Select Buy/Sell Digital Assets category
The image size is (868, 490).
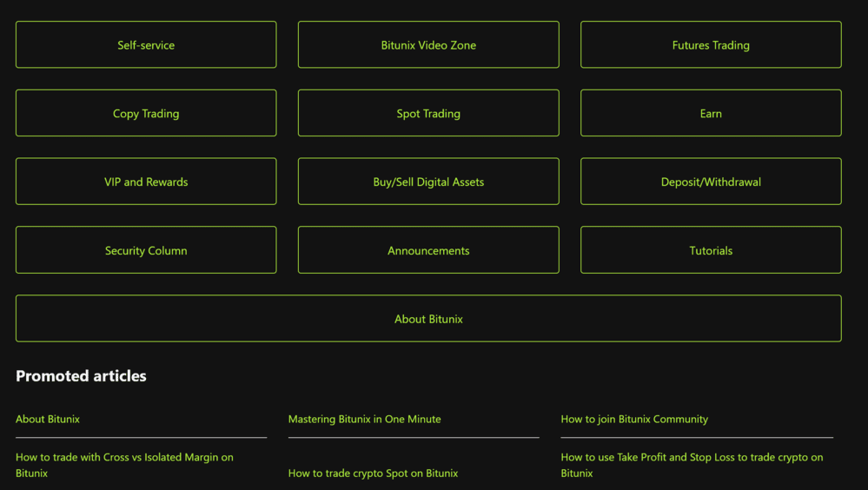(x=428, y=182)
